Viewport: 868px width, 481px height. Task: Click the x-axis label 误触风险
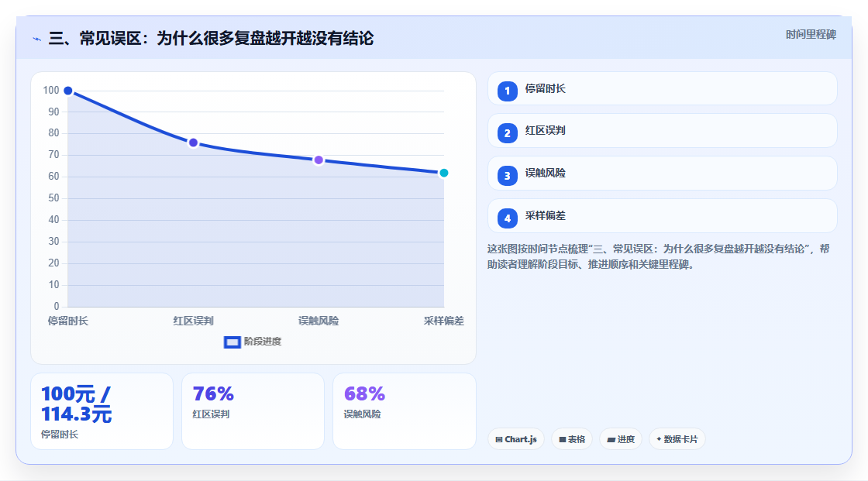319,321
